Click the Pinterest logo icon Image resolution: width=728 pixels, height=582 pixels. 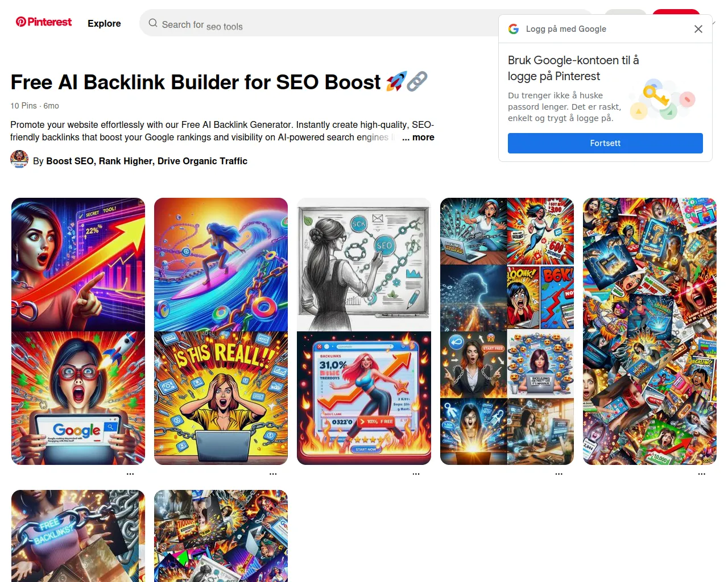click(x=21, y=22)
